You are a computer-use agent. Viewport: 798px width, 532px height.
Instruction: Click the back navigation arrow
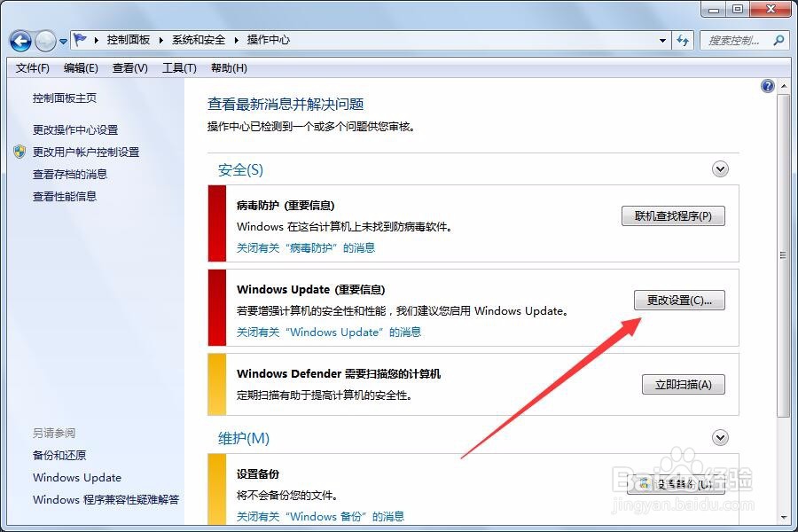(20, 41)
